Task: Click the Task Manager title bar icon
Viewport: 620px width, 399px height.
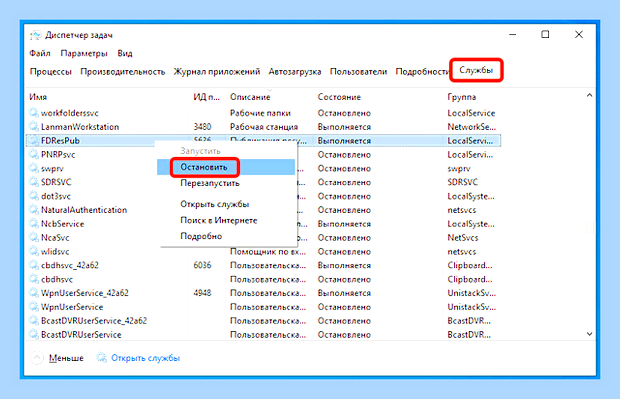Action: [35, 35]
